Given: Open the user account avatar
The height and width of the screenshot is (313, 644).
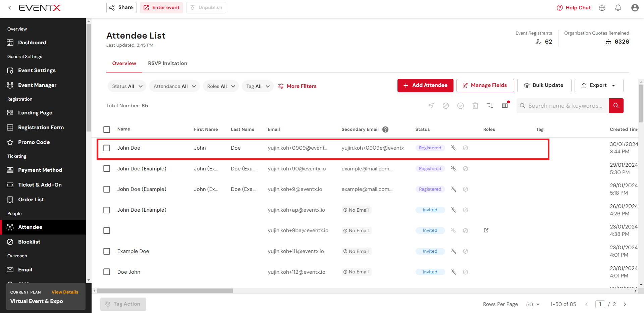Looking at the screenshot, I should 635,8.
